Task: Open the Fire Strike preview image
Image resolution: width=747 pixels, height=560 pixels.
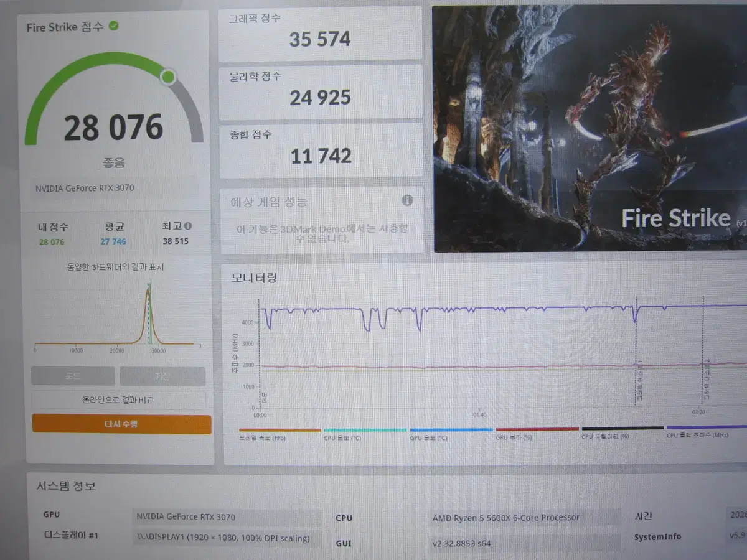Action: point(589,129)
